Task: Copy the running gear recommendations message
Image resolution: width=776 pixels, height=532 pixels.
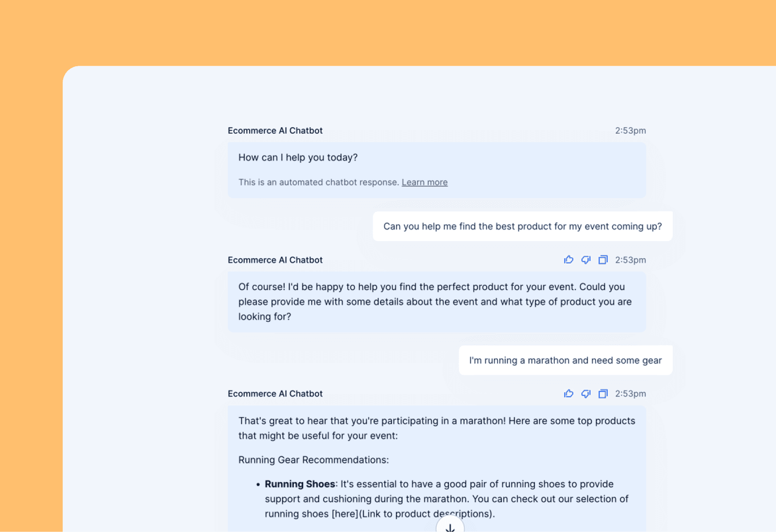Action: (x=603, y=393)
